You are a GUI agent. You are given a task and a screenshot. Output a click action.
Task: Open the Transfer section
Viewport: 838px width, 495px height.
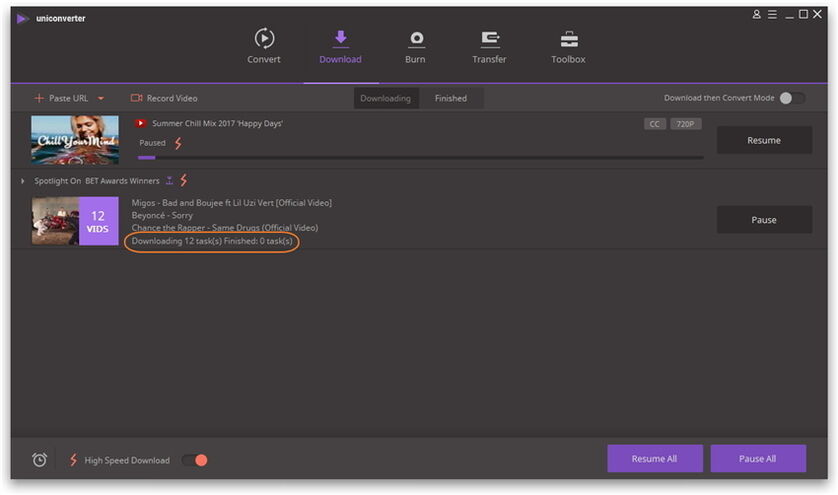(489, 46)
